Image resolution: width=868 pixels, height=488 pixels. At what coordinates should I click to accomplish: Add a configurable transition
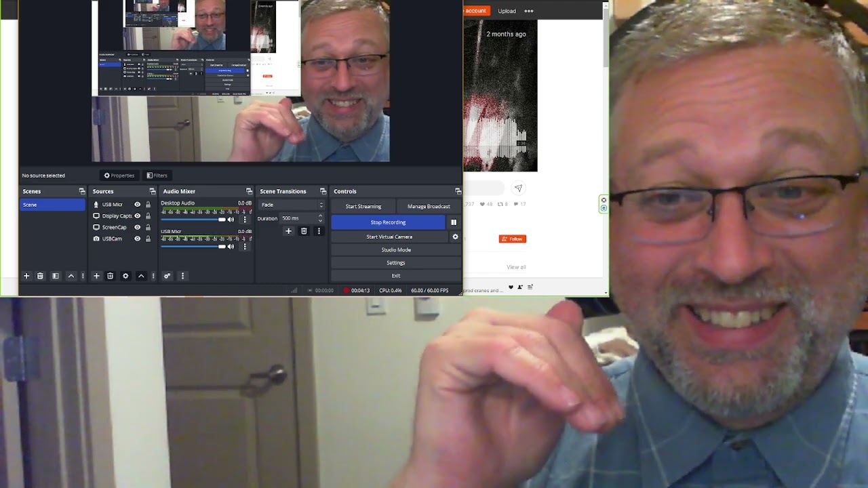[x=288, y=231]
